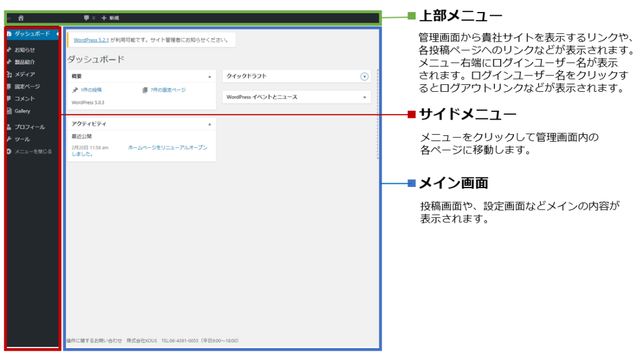This screenshot has width=644, height=355.
Task: Click the plus 新規 button in top bar
Action: coord(110,18)
